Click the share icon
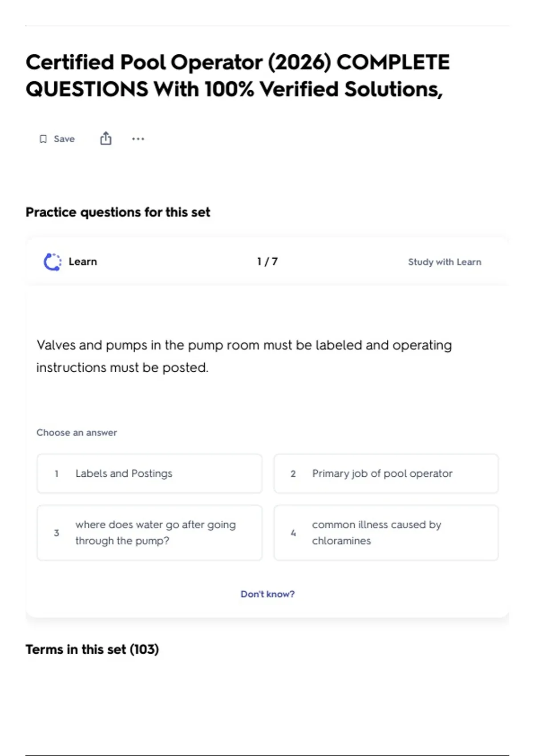Image resolution: width=534 pixels, height=756 pixels. point(105,139)
